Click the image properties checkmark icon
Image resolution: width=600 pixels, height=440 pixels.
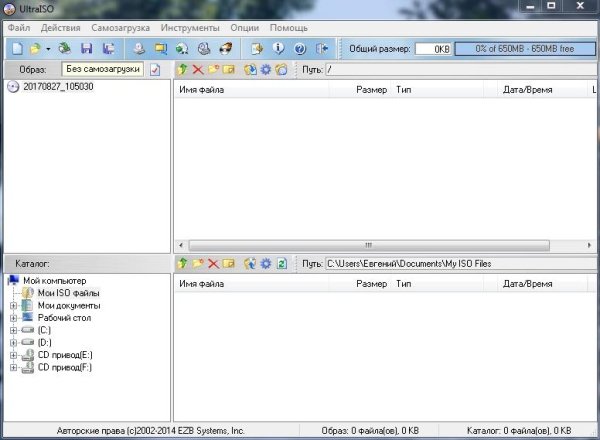pos(155,70)
